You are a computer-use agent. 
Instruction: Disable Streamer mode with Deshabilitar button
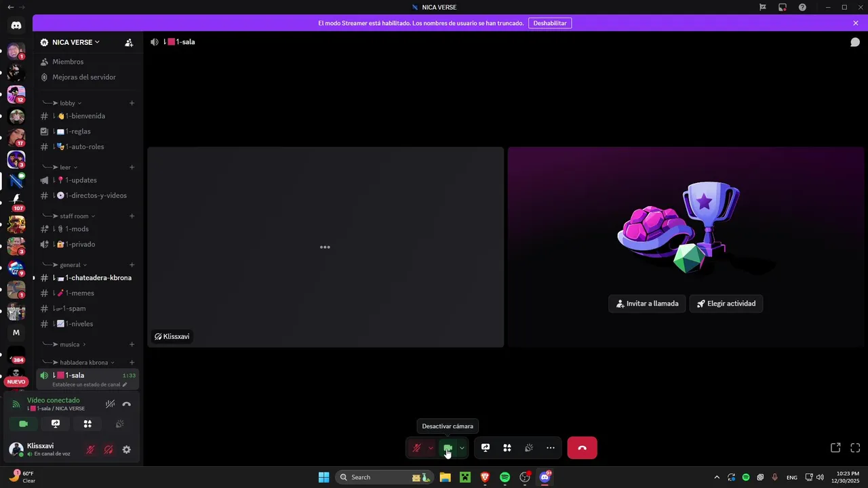tap(550, 23)
